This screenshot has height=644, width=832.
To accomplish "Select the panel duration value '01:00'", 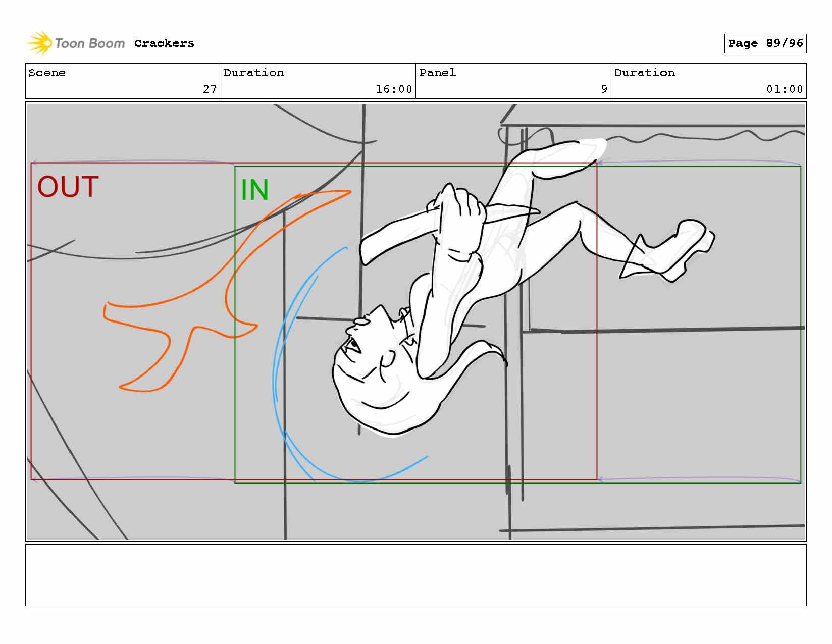I will point(785,89).
